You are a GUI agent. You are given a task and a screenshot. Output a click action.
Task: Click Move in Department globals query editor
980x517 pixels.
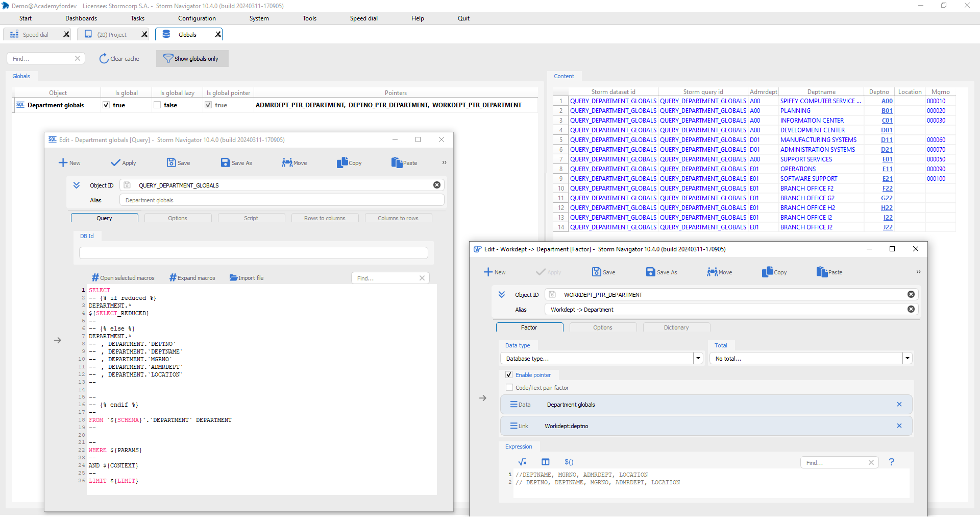294,163
